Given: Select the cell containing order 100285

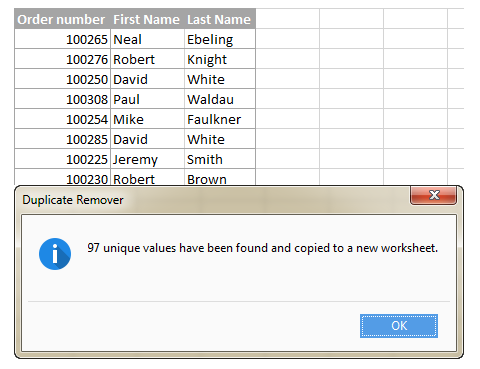Looking at the screenshot, I should (x=62, y=139).
